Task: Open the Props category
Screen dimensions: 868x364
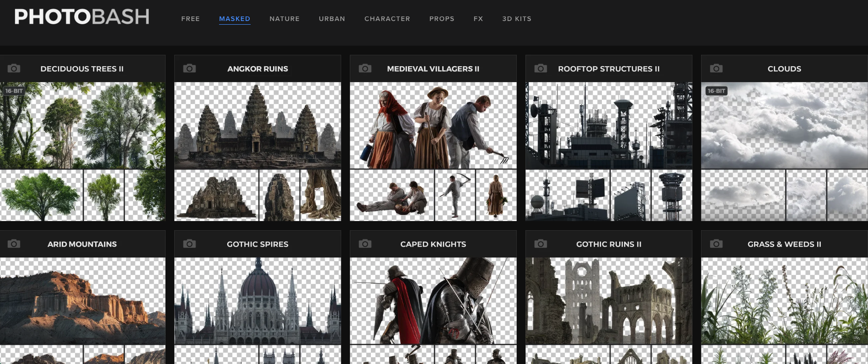Action: click(442, 19)
